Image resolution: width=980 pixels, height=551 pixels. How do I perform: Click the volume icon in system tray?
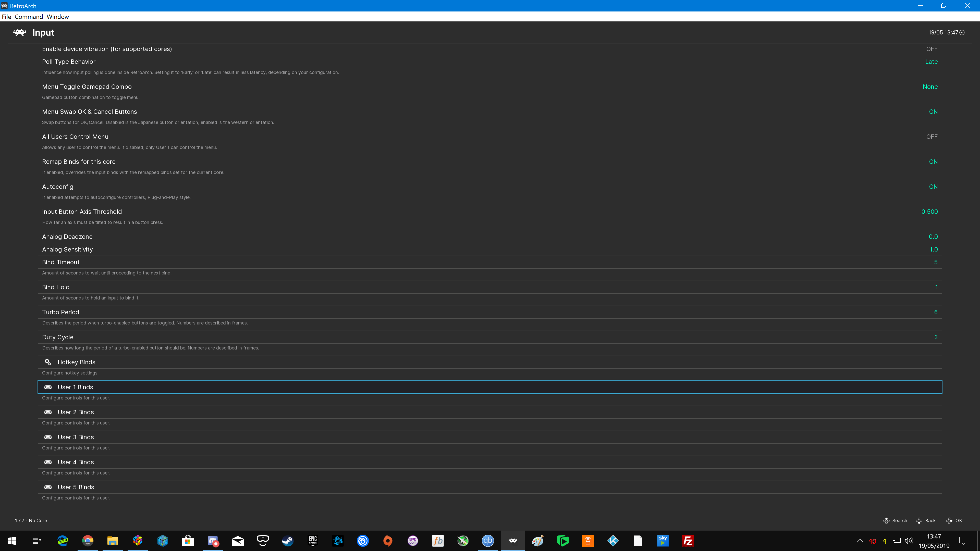pyautogui.click(x=909, y=541)
